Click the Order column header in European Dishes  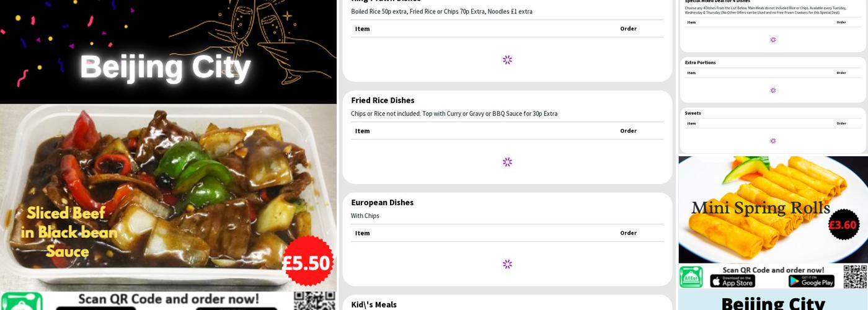point(628,233)
